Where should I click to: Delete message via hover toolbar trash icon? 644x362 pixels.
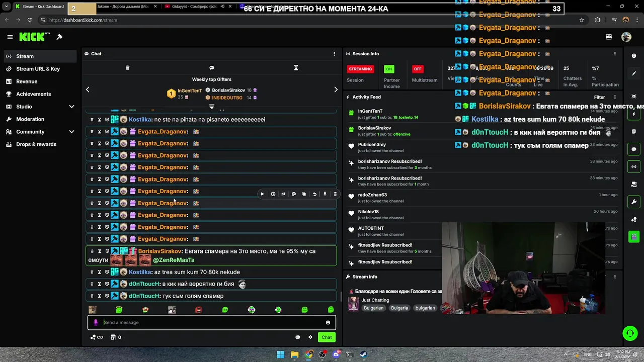tap(335, 194)
